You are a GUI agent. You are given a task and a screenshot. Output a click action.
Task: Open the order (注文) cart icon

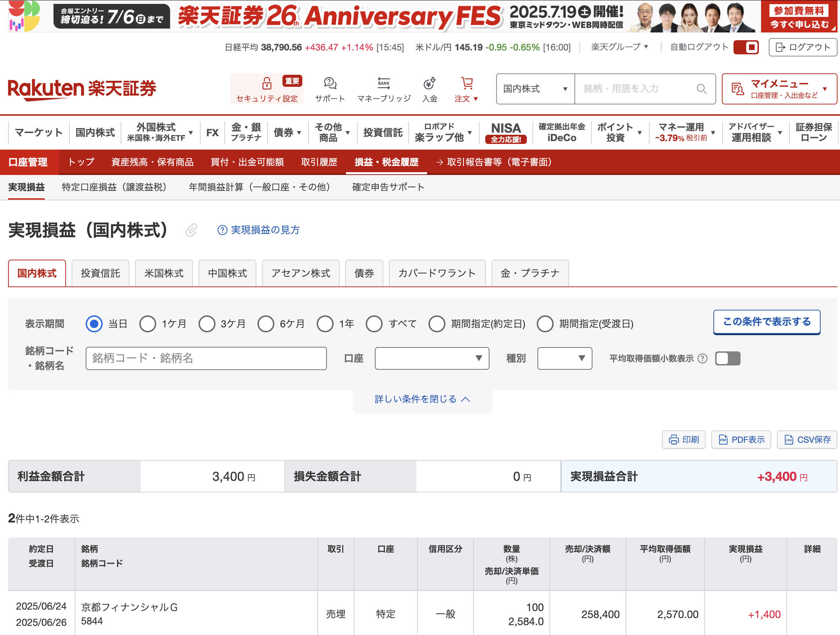[467, 83]
